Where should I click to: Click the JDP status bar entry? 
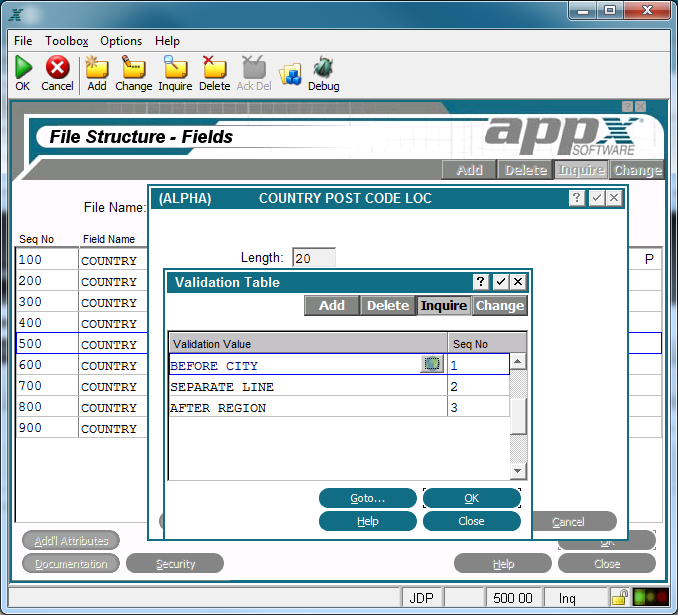coord(421,597)
